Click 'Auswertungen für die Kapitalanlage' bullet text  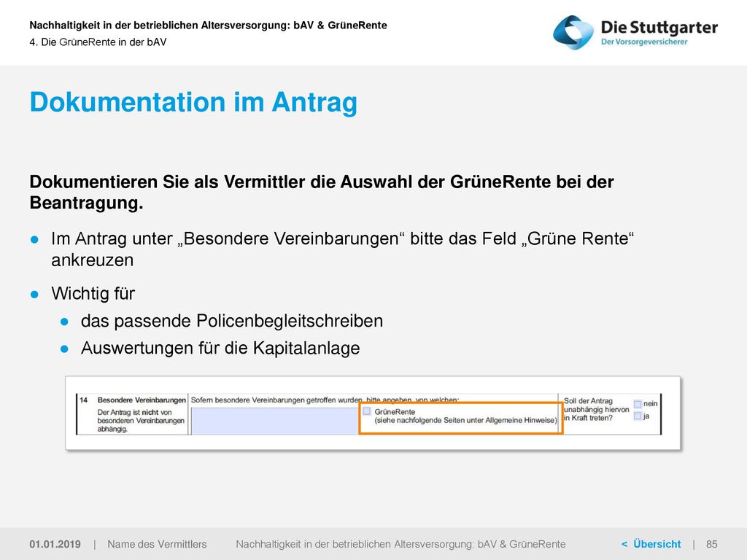click(220, 348)
